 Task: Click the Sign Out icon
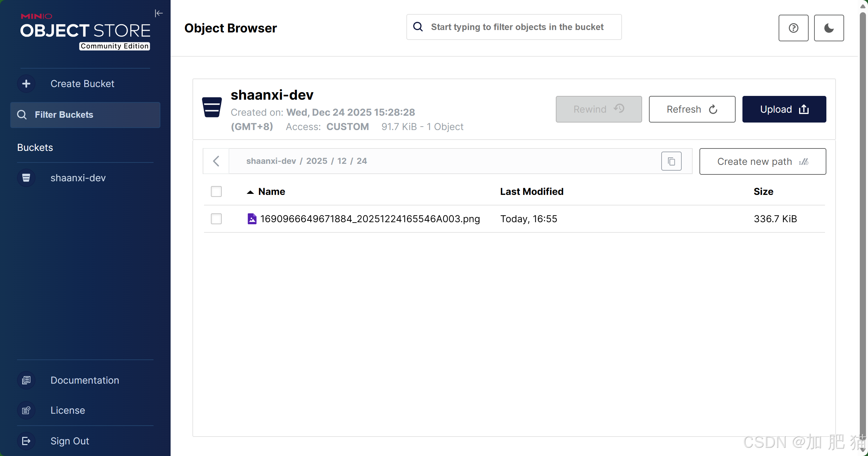click(26, 441)
